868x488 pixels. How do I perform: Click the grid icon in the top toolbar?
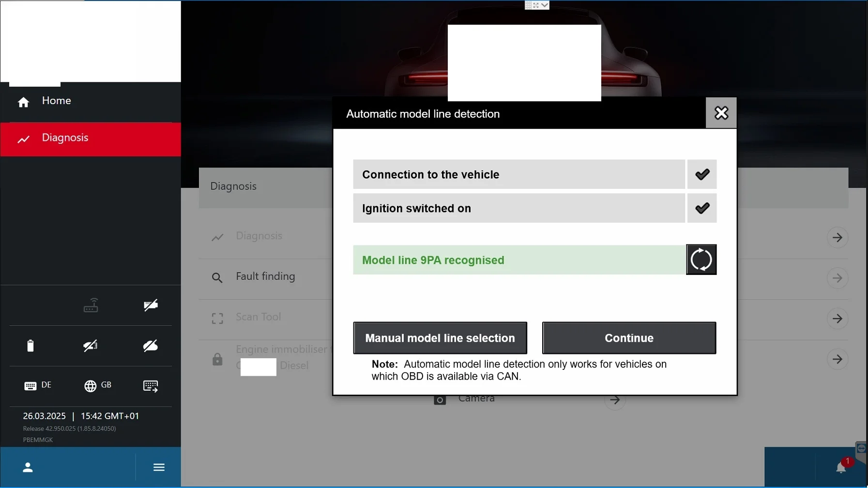point(528,5)
